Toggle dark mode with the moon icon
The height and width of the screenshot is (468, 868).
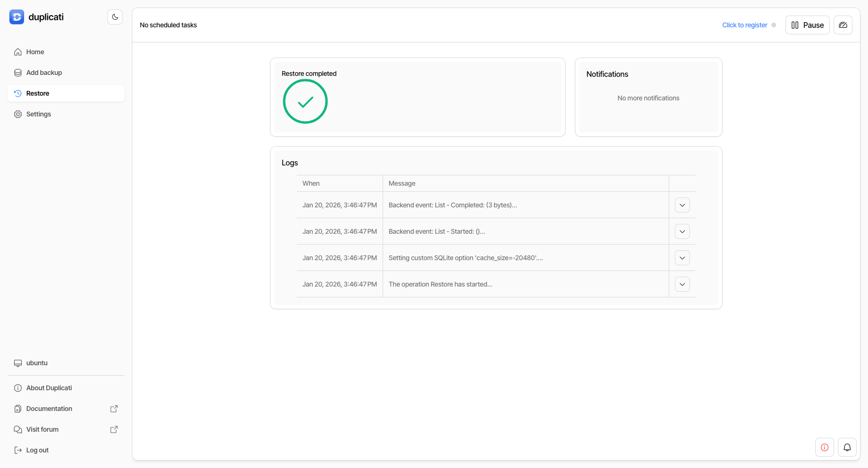tap(115, 16)
